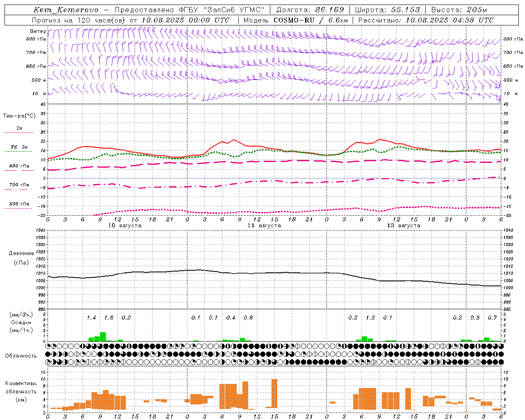Click the precipitation value "1.2"

[370, 317]
